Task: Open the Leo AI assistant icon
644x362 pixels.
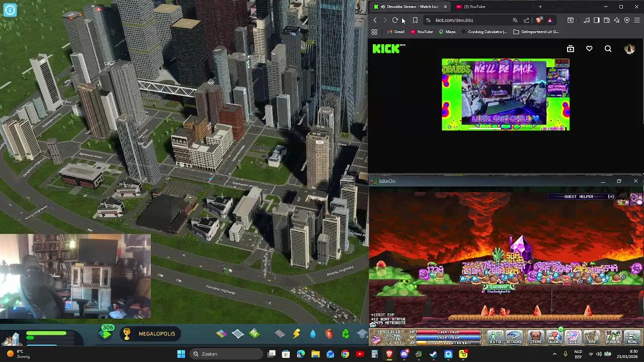Action: point(616,20)
